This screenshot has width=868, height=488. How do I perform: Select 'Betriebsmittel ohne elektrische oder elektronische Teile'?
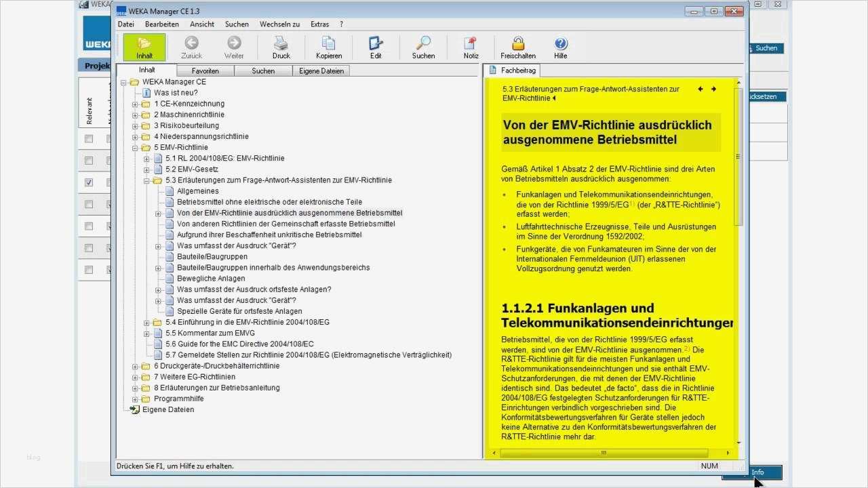pos(269,202)
